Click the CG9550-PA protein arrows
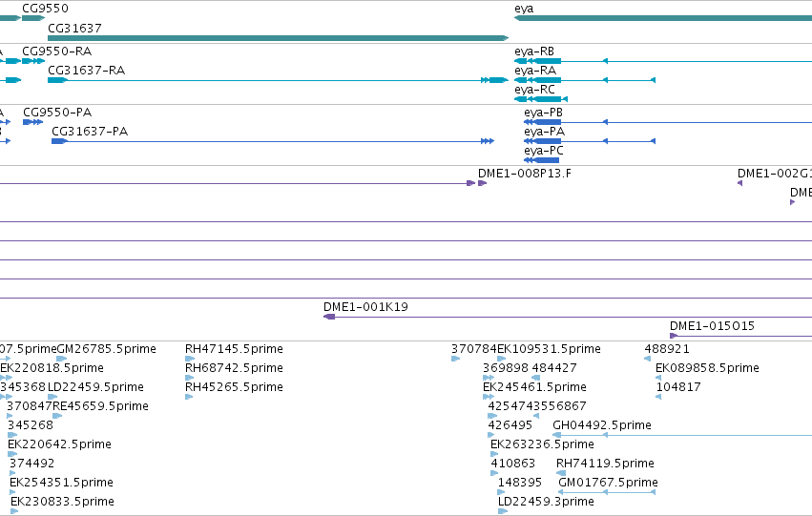Screen dimensions: 812x516 pos(33,122)
